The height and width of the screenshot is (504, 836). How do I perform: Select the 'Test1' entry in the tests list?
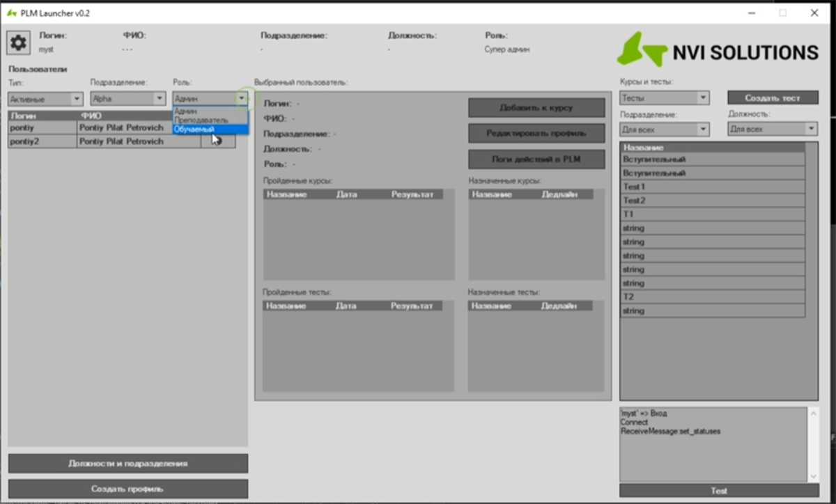[x=713, y=187]
